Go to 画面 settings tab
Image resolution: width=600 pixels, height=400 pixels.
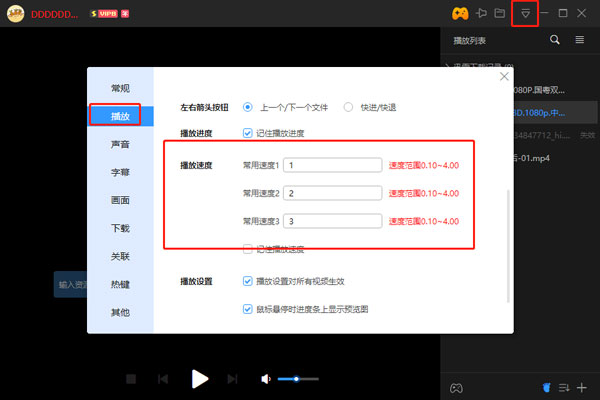pyautogui.click(x=120, y=200)
